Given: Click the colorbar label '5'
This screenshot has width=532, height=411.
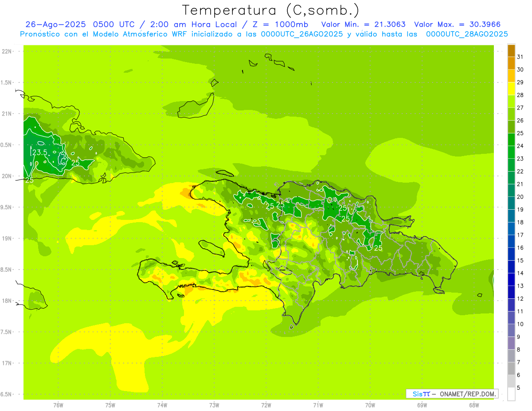Looking at the screenshot, I should point(519,388).
